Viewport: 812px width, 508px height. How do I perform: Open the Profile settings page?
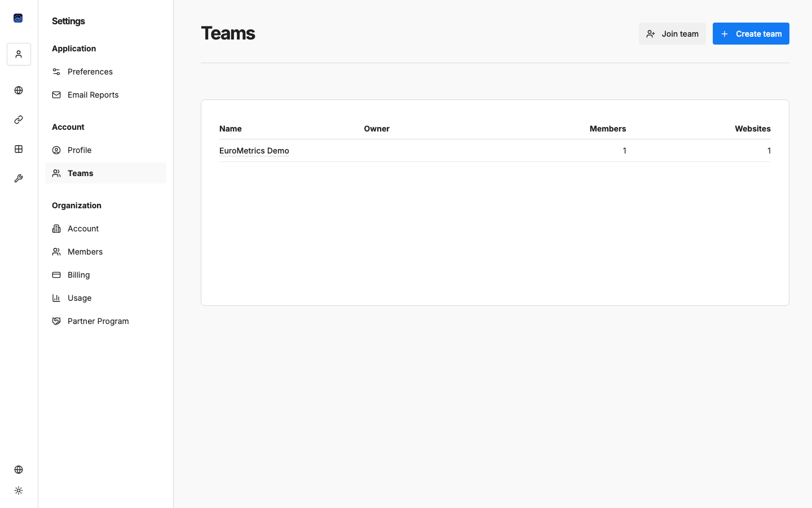105,150
